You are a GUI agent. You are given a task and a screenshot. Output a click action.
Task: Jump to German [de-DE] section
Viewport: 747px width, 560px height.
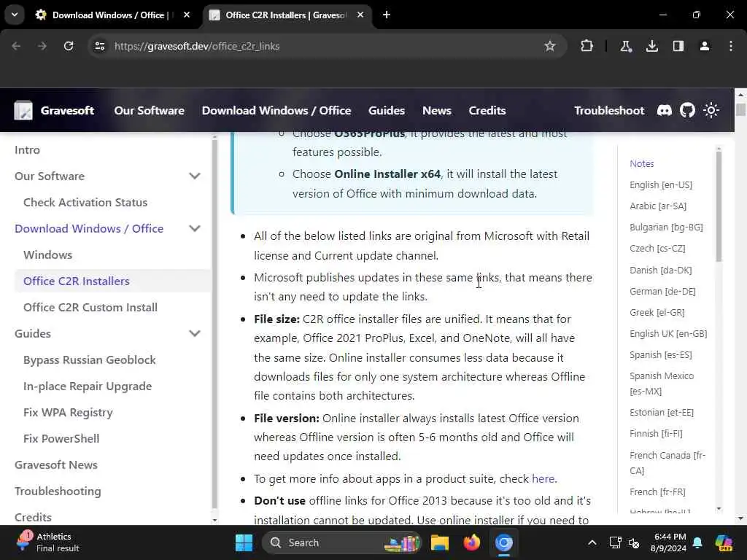[x=662, y=291]
